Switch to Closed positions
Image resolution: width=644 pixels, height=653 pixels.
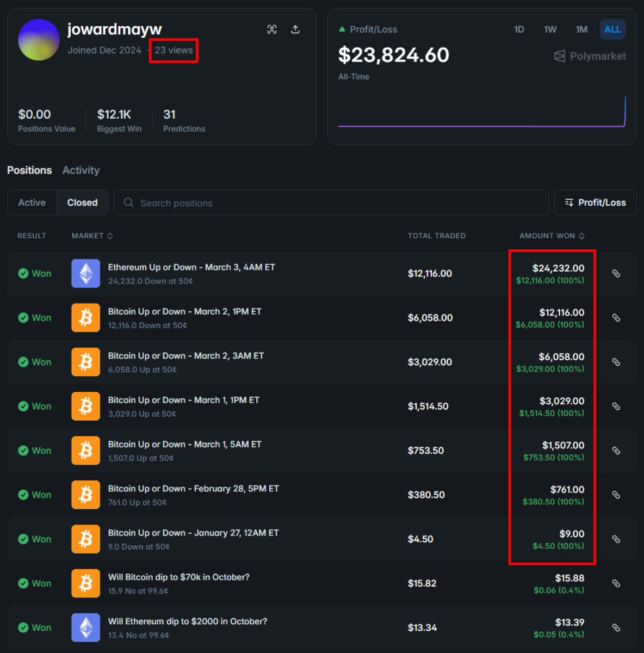pos(82,202)
